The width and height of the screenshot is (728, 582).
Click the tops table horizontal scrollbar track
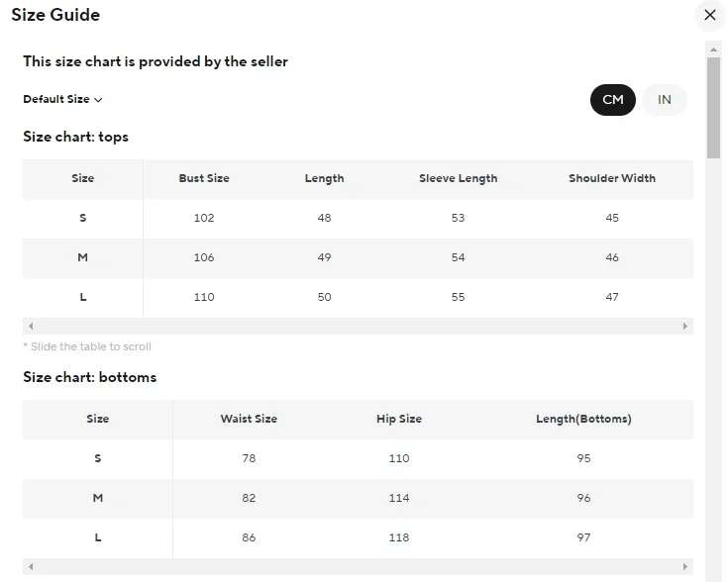pos(358,326)
